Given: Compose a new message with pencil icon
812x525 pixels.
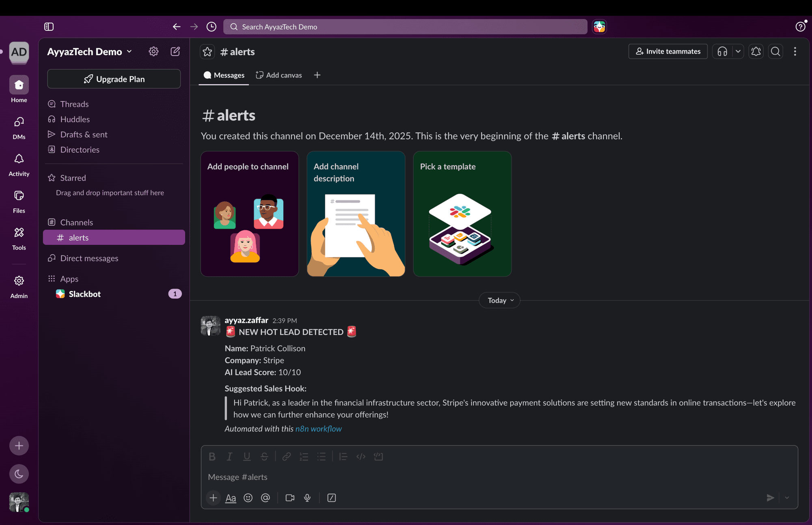Looking at the screenshot, I should pyautogui.click(x=175, y=52).
